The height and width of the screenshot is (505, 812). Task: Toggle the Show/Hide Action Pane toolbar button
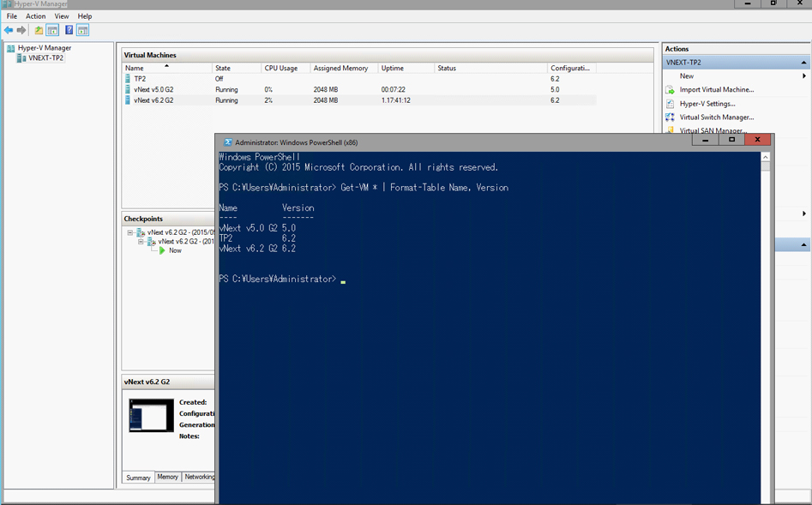pyautogui.click(x=83, y=31)
